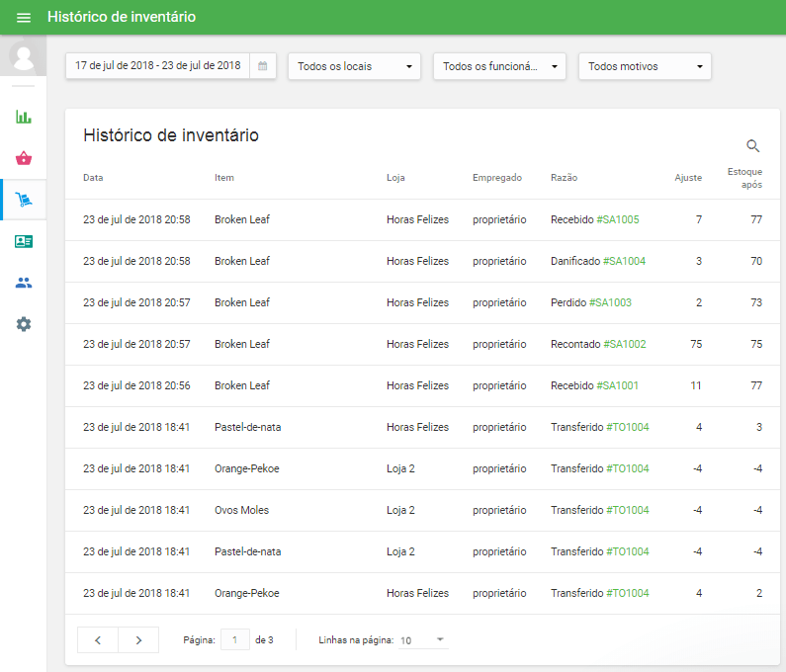Click the page number input field

pyautogui.click(x=234, y=640)
